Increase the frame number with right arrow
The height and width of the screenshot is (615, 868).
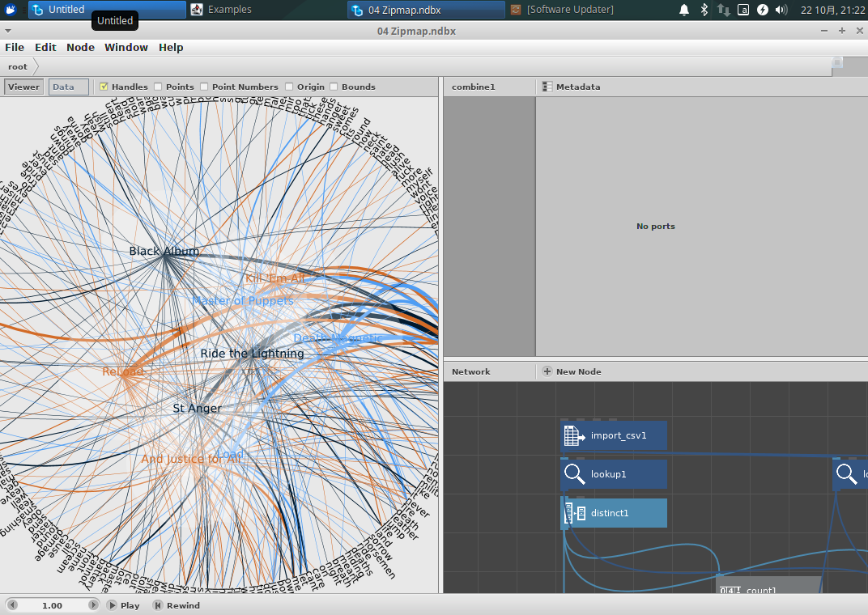click(93, 605)
